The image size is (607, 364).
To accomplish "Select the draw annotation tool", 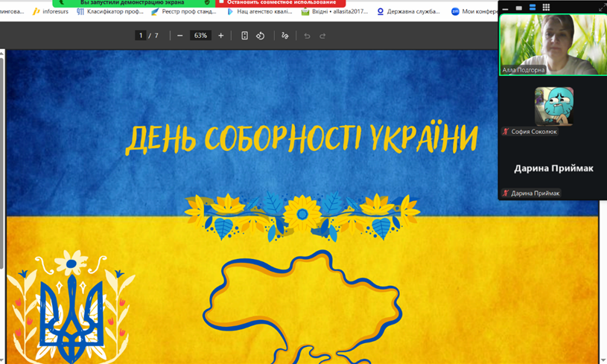I will click(285, 36).
